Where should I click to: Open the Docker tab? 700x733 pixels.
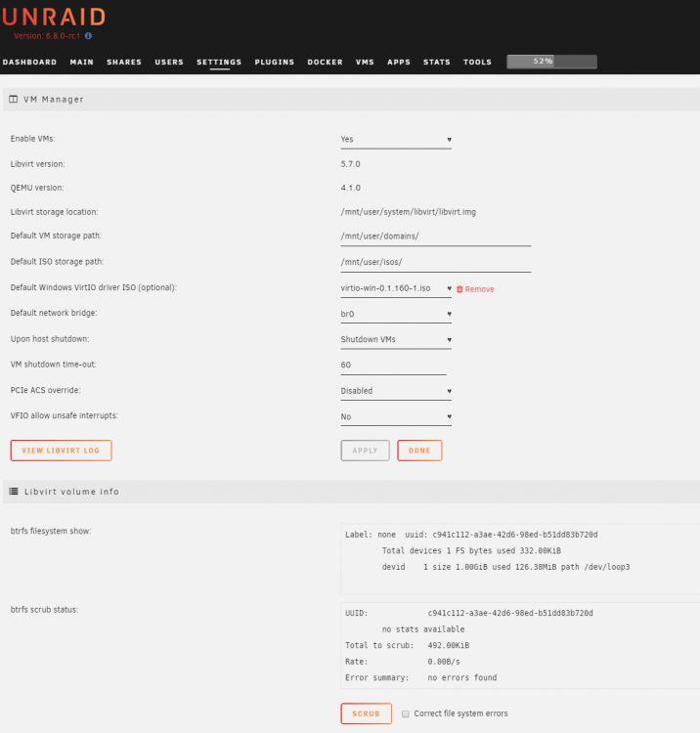[325, 63]
